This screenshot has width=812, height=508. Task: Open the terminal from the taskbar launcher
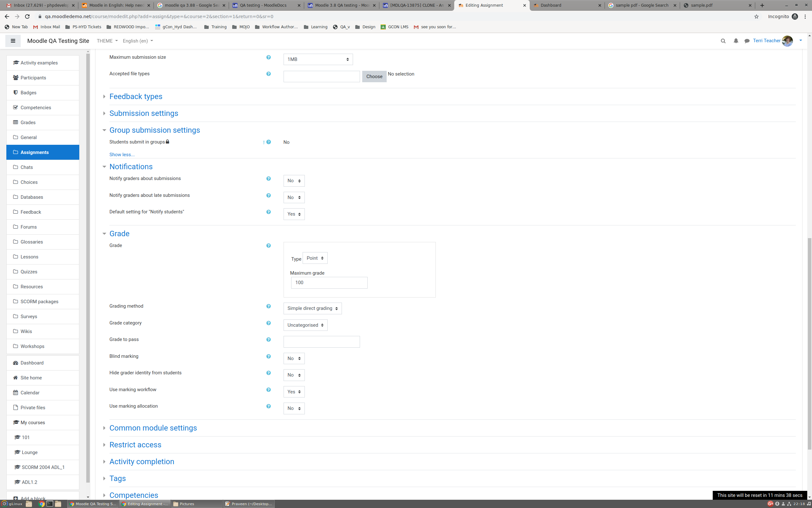coord(50,504)
